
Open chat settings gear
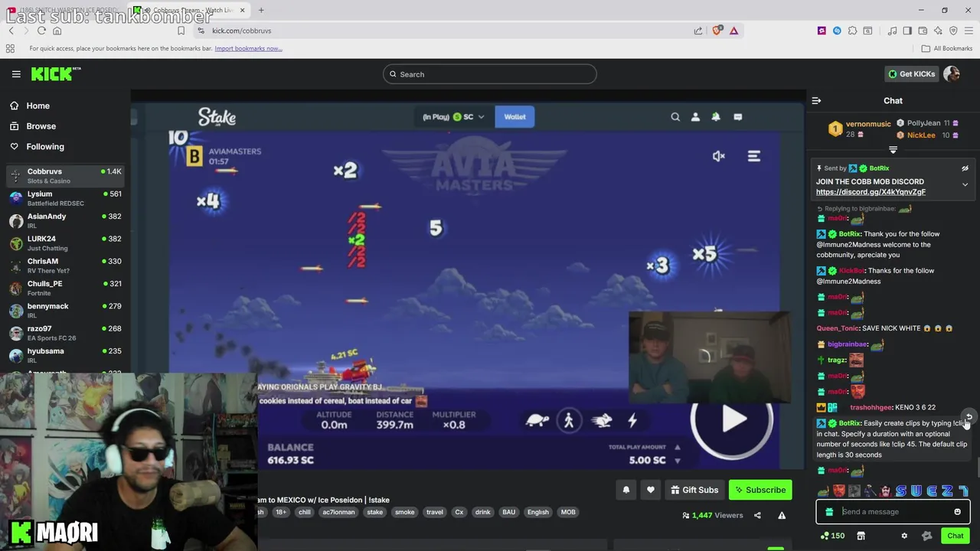pos(904,536)
